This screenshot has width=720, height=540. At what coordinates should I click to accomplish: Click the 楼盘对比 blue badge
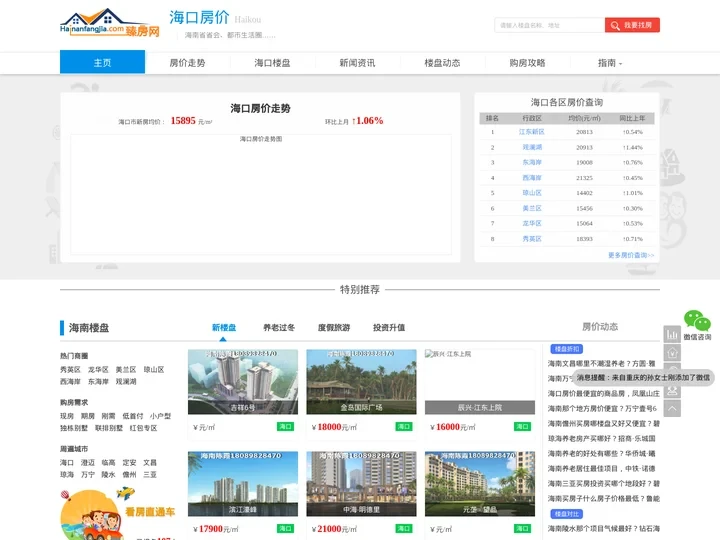click(x=567, y=514)
